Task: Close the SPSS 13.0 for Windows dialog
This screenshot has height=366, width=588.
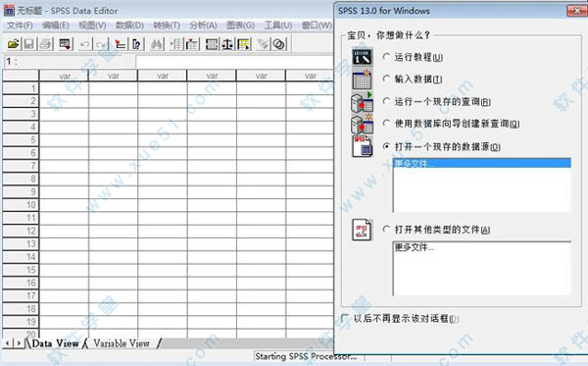Action: coord(577,11)
